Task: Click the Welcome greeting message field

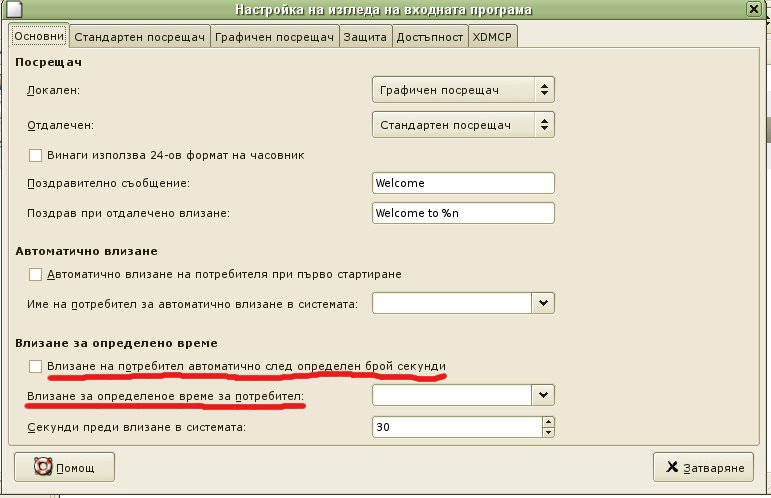Action: pos(462,183)
